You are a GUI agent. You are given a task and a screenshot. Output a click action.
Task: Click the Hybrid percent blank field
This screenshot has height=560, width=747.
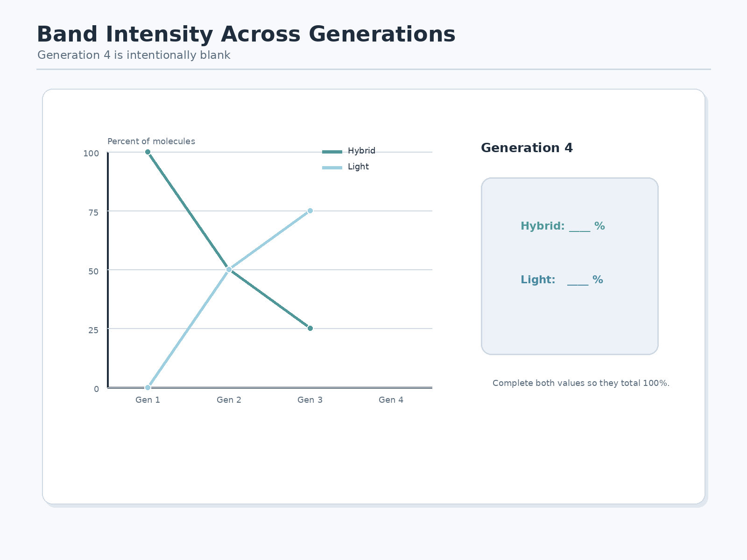tap(580, 227)
